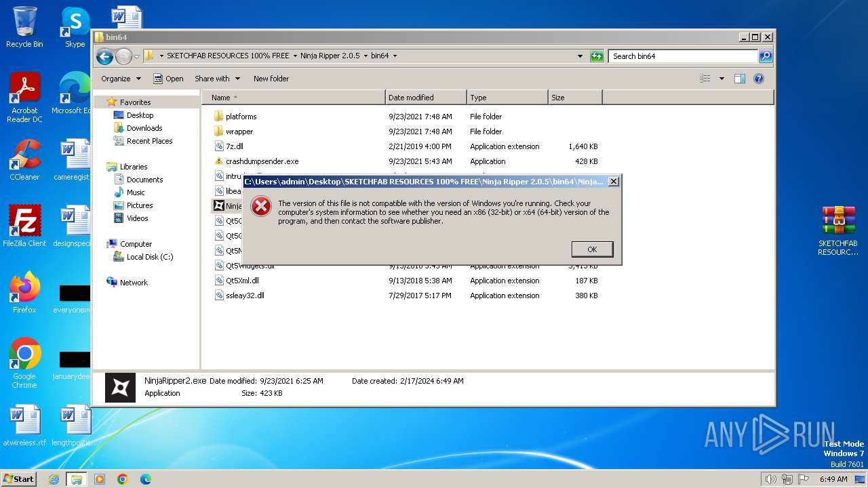This screenshot has width=868, height=488.
Task: Click the search magnifier icon
Action: point(765,56)
